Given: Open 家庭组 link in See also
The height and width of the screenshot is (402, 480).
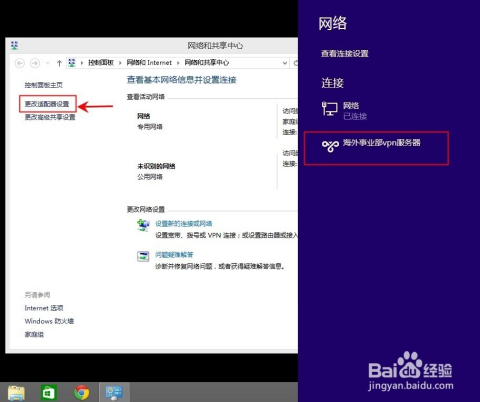Looking at the screenshot, I should click(34, 334).
